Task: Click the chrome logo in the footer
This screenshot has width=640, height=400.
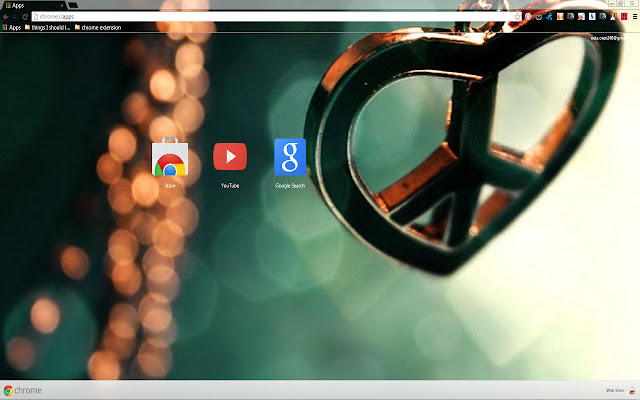Action: (22, 390)
